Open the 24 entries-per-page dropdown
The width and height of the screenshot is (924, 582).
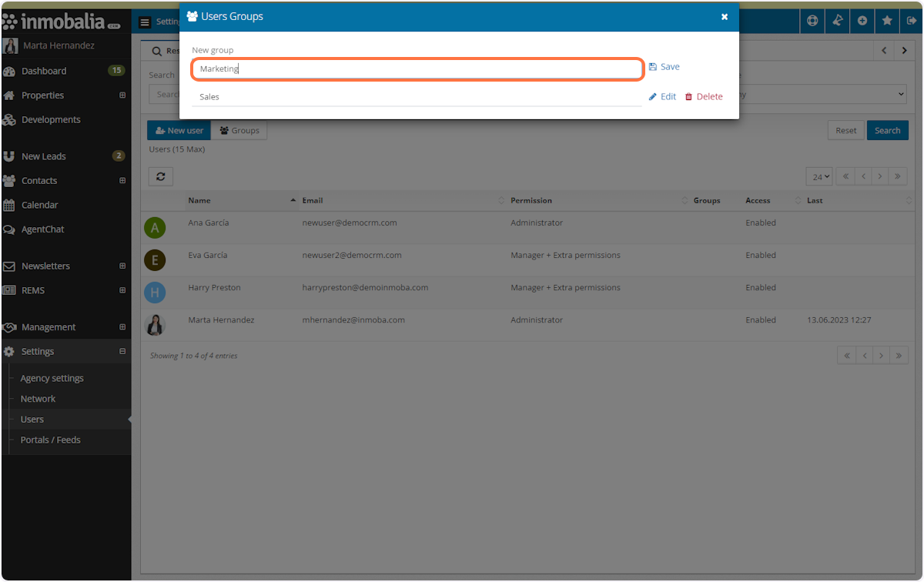click(819, 176)
